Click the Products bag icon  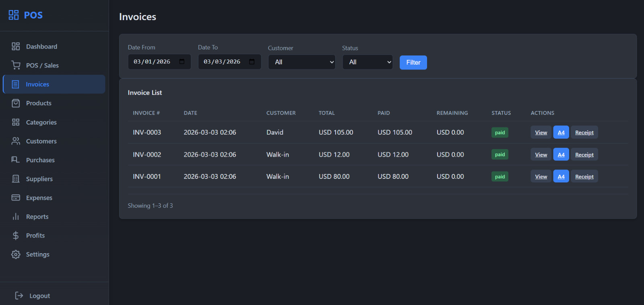coord(16,103)
